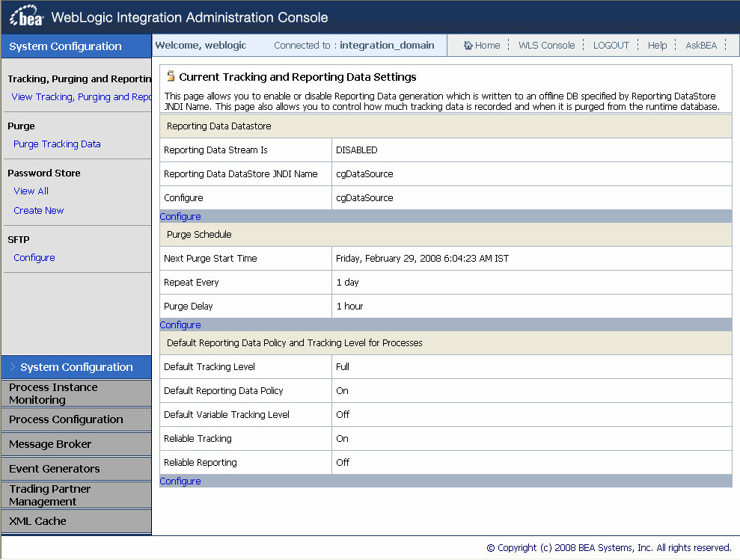Select Message Broker module
Viewport: 740px width, 560px height.
coord(76,444)
